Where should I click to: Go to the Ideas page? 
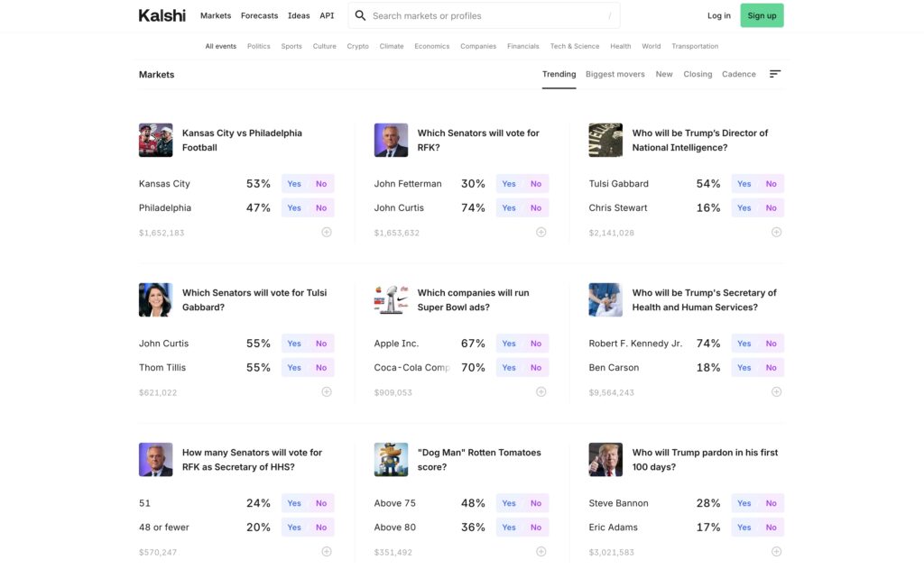pos(299,16)
